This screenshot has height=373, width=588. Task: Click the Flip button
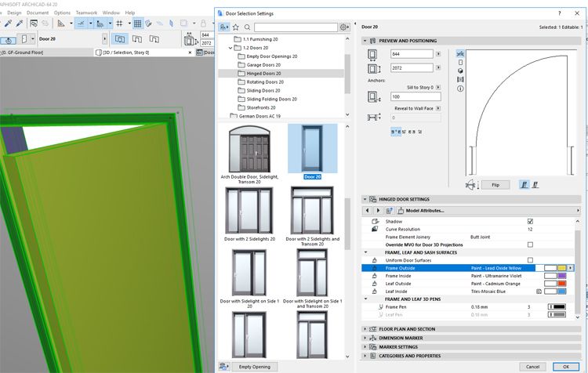click(x=494, y=185)
